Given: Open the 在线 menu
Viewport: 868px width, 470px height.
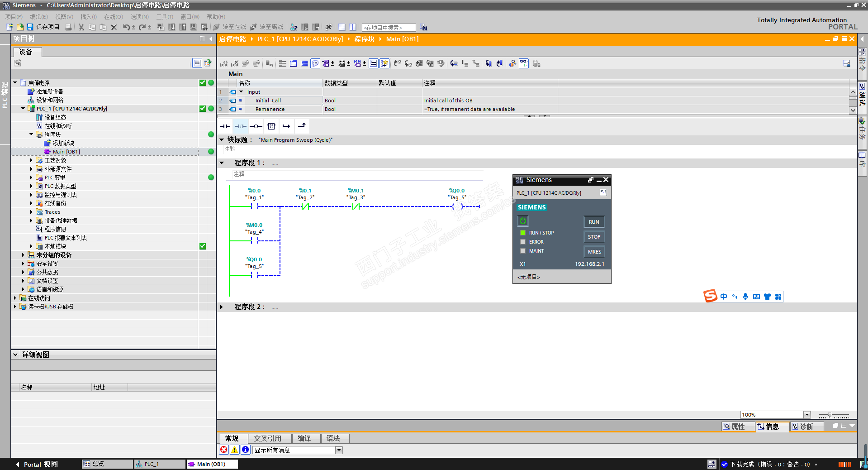Looking at the screenshot, I should click(x=113, y=17).
